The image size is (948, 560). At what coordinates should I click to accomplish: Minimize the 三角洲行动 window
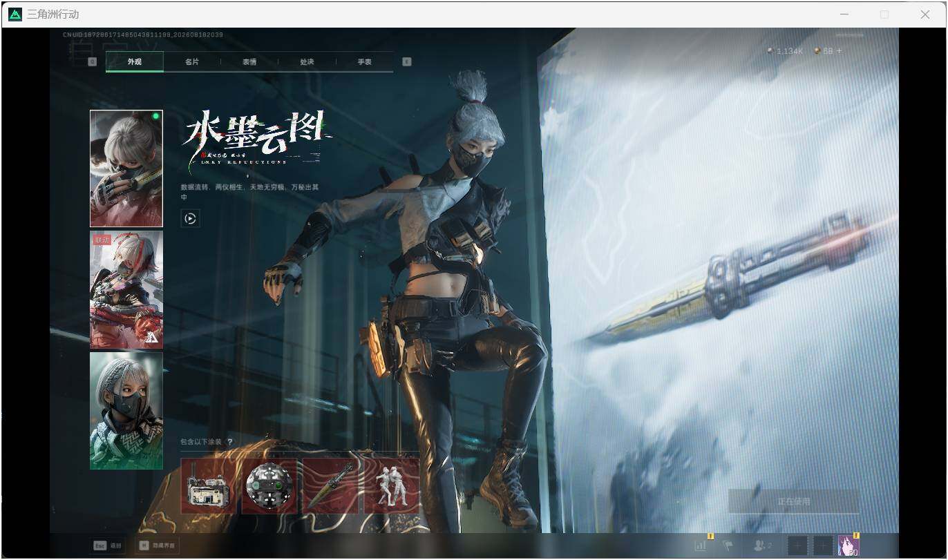tap(844, 15)
